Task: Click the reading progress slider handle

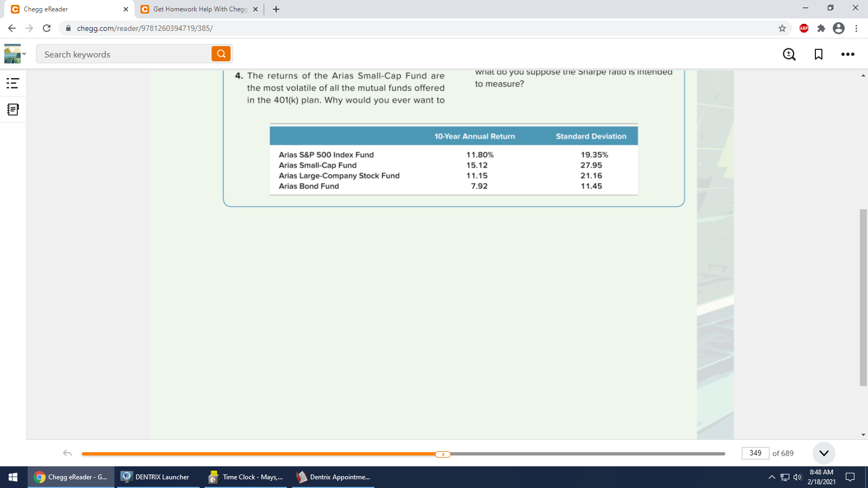Action: 443,454
